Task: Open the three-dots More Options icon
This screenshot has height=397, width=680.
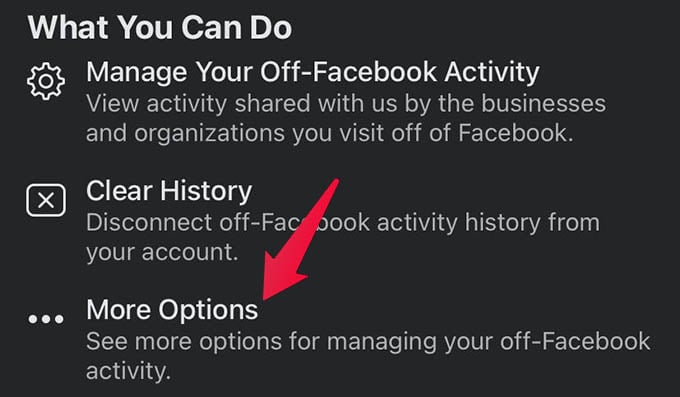Action: click(x=46, y=319)
